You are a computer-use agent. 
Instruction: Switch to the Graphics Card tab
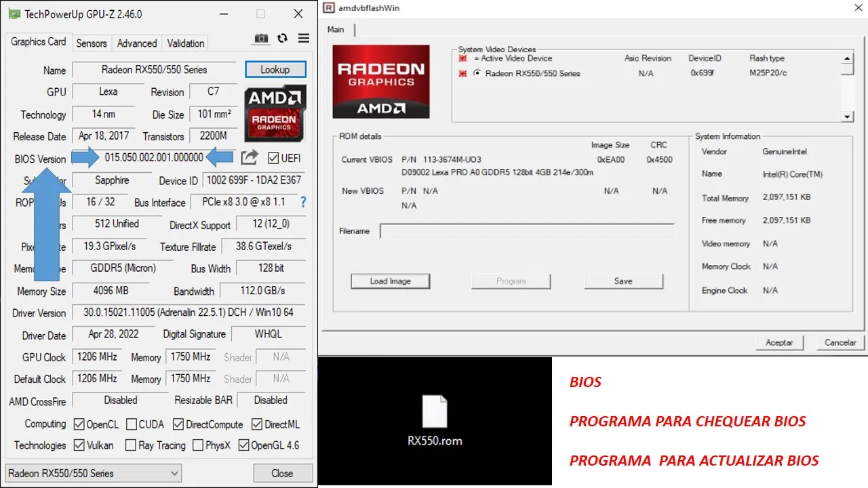[39, 42]
